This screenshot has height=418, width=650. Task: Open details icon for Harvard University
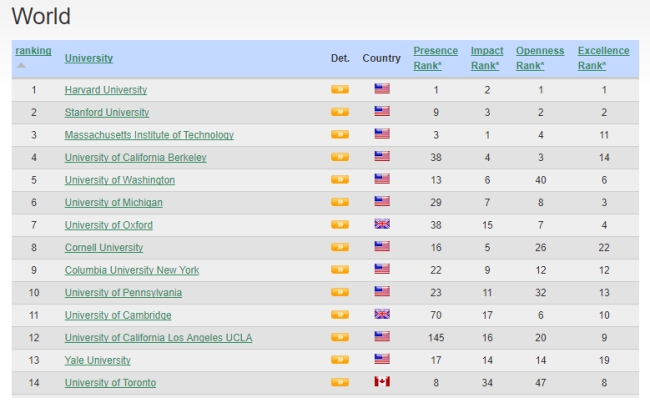(340, 89)
